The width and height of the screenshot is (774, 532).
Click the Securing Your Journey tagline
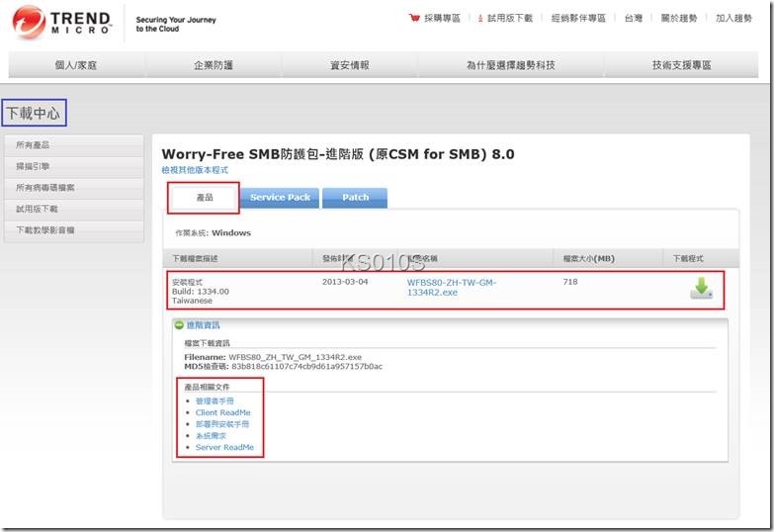pyautogui.click(x=176, y=24)
